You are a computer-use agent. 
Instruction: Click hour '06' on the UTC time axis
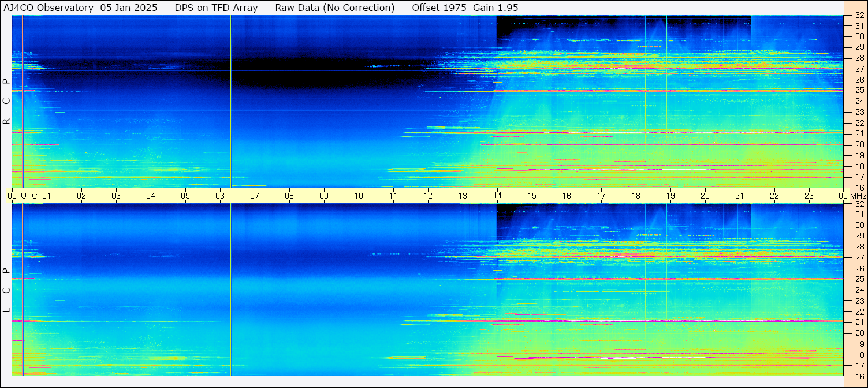pyautogui.click(x=220, y=196)
